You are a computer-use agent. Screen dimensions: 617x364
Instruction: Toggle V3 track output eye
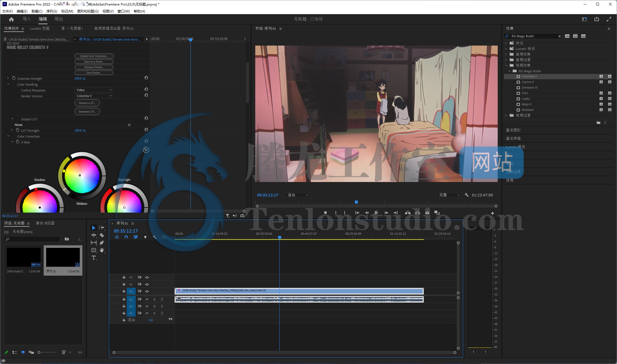tap(147, 277)
